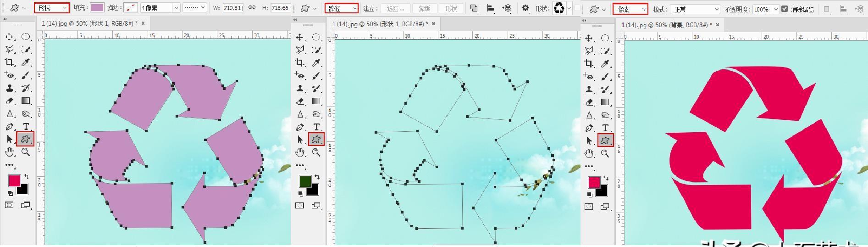Open path alignment in middle options bar

pyautogui.click(x=491, y=8)
